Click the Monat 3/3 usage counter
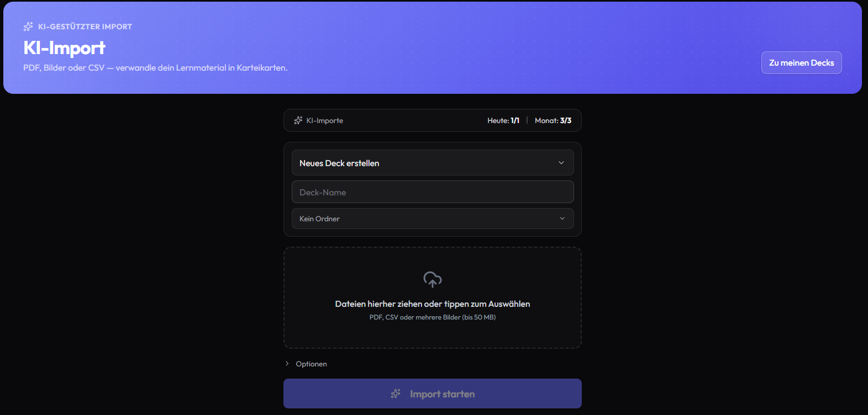This screenshot has height=415, width=868. click(553, 120)
